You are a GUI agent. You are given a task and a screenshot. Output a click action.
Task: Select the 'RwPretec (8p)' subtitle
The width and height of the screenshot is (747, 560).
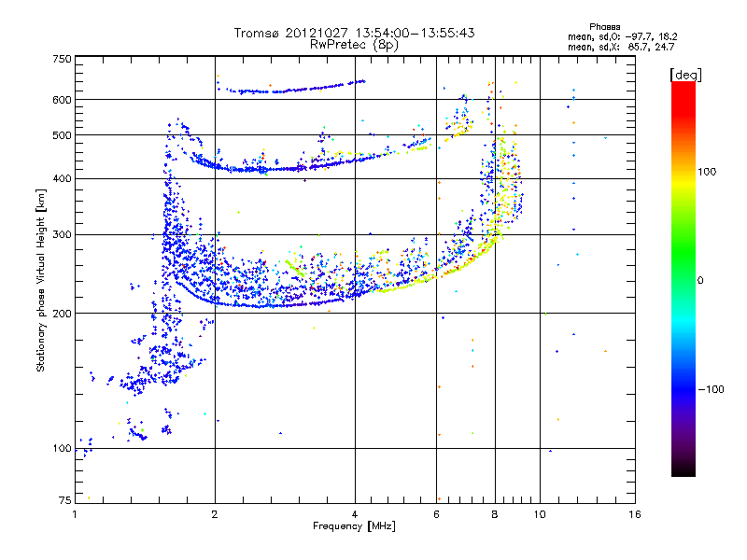[354, 45]
